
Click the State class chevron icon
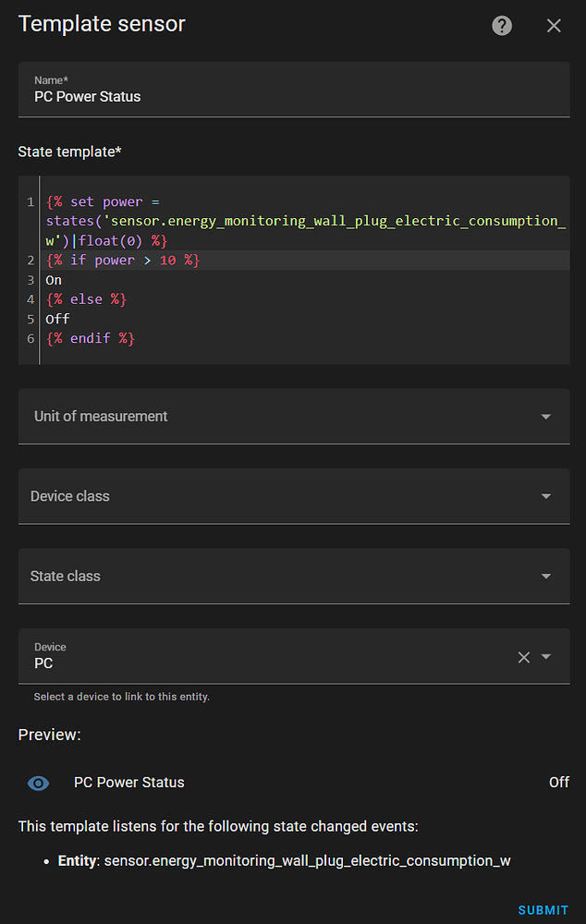pos(544,576)
